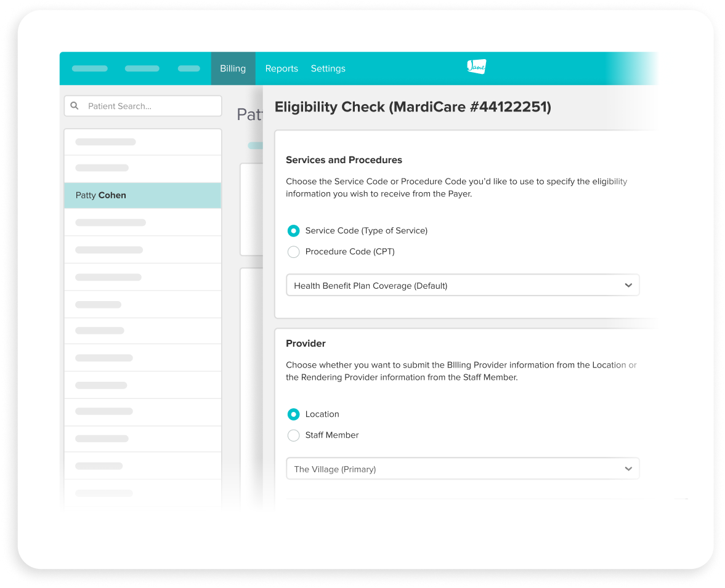725x588 pixels.
Task: Open the Health Benefit Plan Coverage dropdown
Action: pos(463,285)
